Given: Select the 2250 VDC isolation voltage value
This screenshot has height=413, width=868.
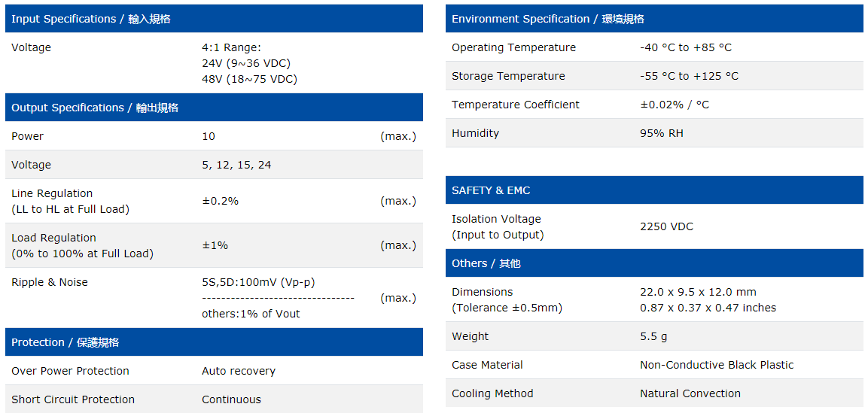Looking at the screenshot, I should 666,226.
